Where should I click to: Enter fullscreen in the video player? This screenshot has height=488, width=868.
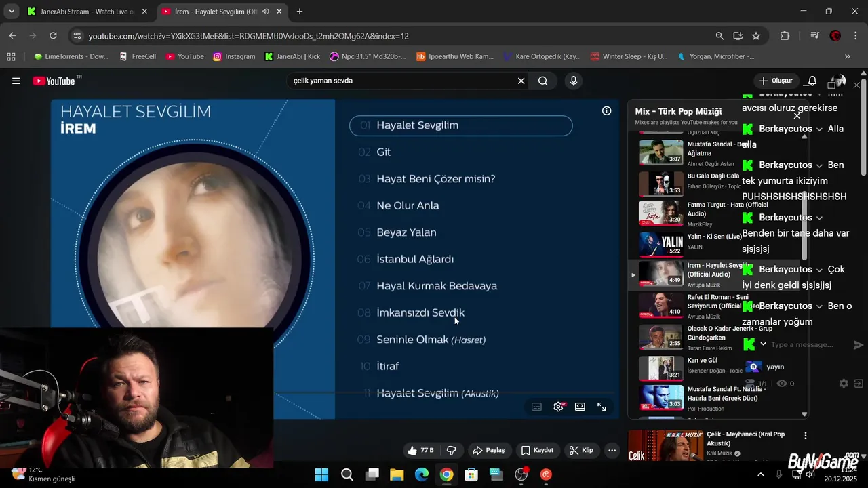(x=601, y=407)
